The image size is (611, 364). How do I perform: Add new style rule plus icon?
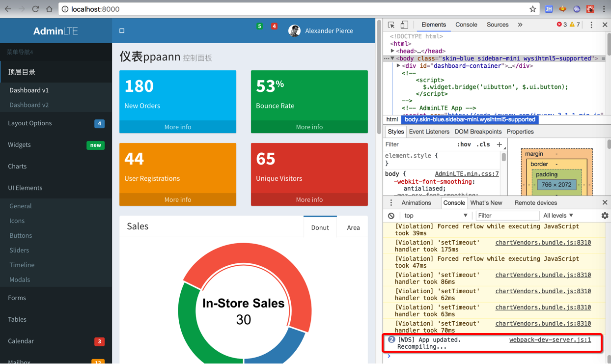point(499,144)
